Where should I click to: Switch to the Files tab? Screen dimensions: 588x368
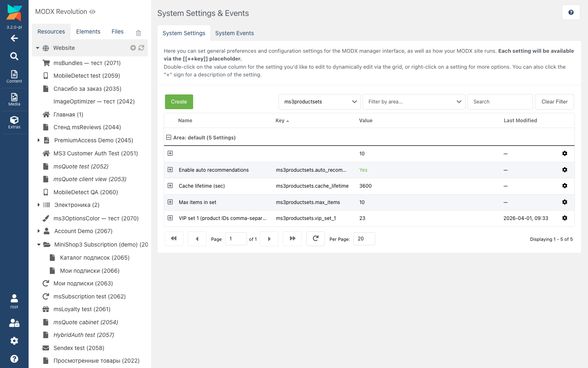[x=118, y=31]
